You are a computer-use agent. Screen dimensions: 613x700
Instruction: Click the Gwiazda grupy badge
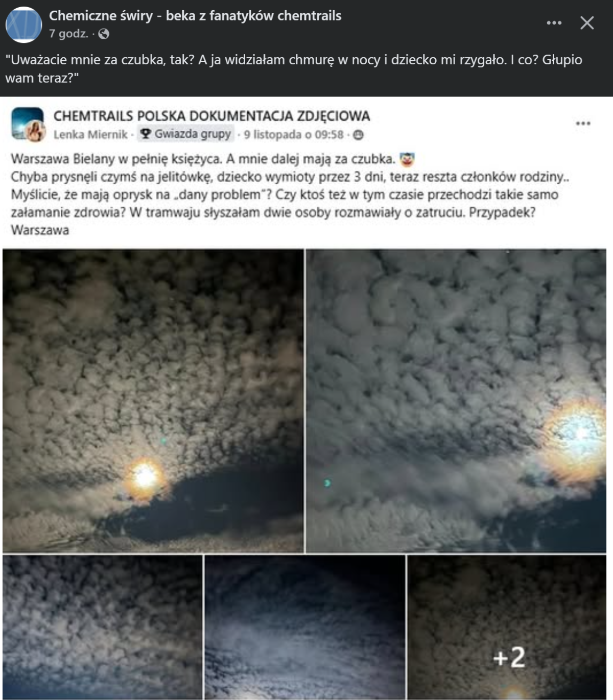[x=186, y=134]
